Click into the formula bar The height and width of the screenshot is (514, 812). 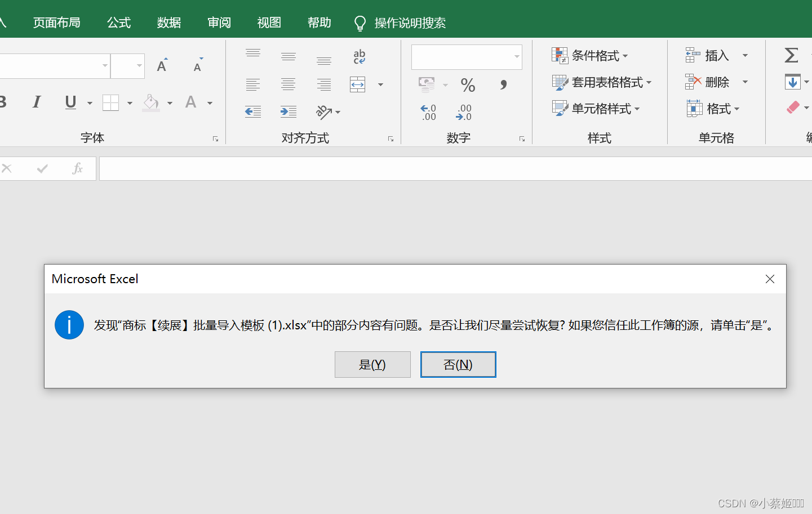coord(455,169)
